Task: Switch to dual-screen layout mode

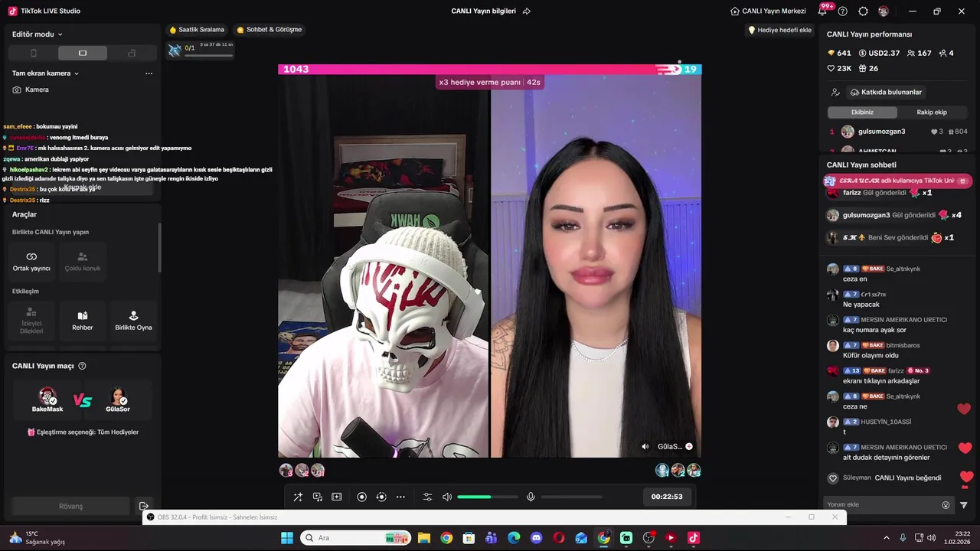Action: pos(132,53)
